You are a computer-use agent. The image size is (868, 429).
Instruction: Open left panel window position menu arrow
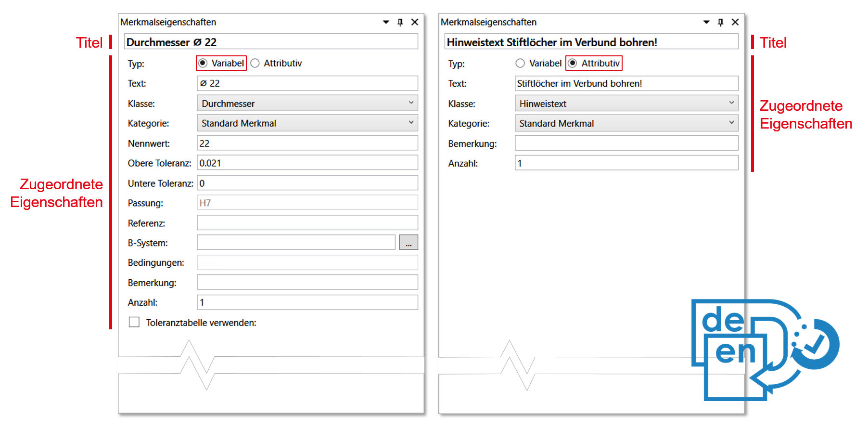(386, 22)
